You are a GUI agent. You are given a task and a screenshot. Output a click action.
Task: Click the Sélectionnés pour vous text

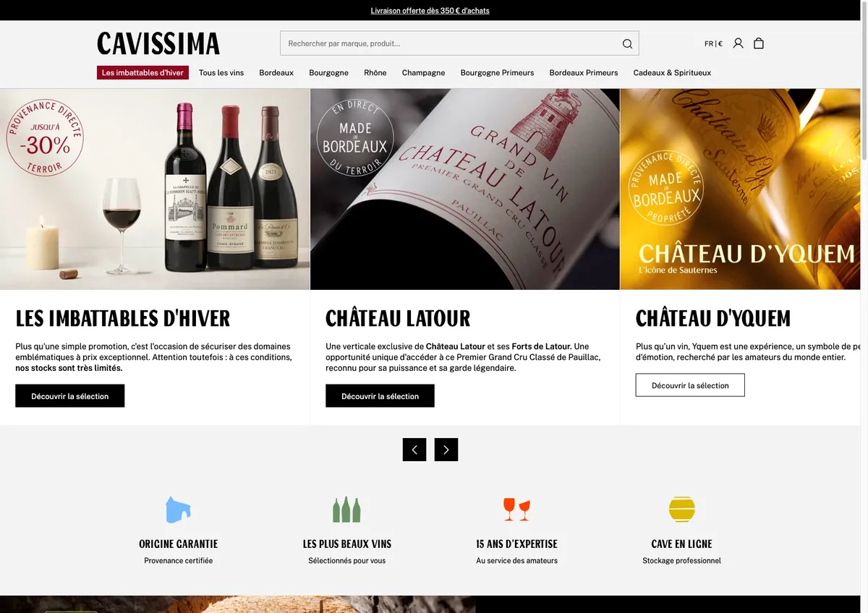point(347,561)
